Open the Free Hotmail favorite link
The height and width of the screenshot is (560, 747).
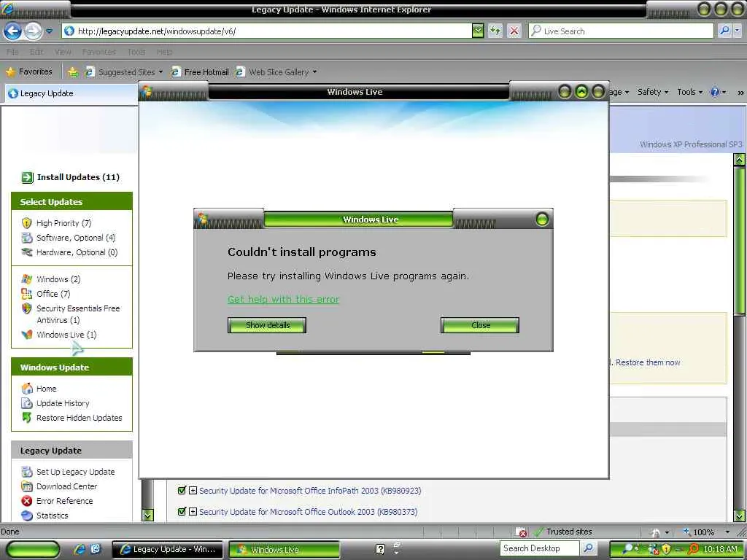point(200,72)
